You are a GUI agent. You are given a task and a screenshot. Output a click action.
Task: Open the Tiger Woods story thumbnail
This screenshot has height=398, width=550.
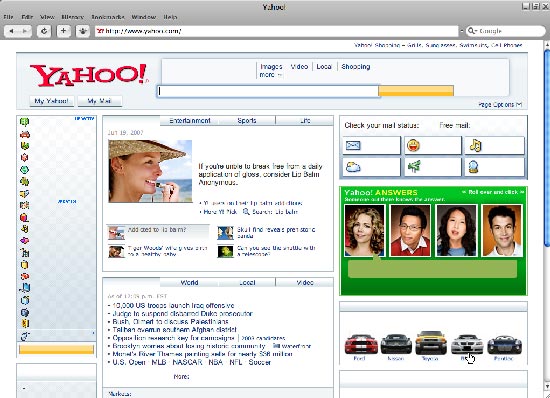(116, 251)
